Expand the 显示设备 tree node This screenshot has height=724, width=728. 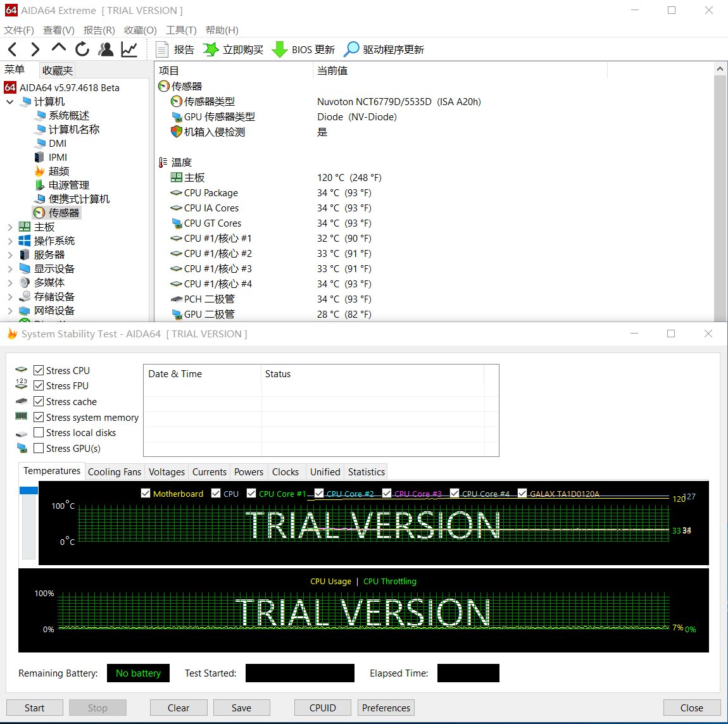point(9,269)
